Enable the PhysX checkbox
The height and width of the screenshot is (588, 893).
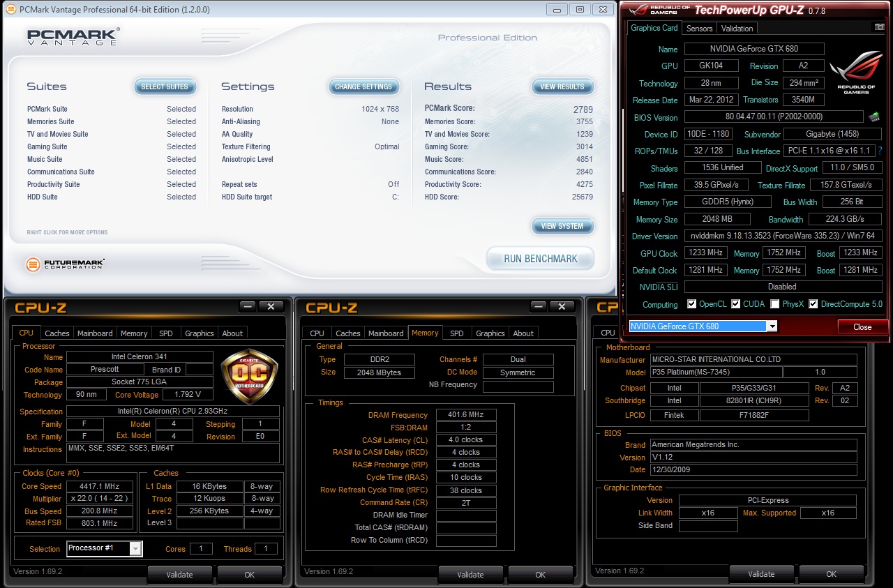[775, 304]
